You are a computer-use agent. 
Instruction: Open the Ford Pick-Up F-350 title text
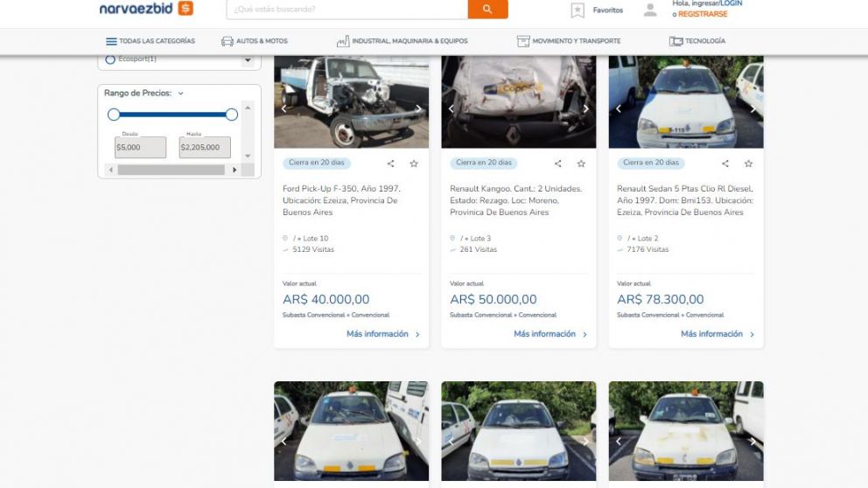click(x=341, y=200)
